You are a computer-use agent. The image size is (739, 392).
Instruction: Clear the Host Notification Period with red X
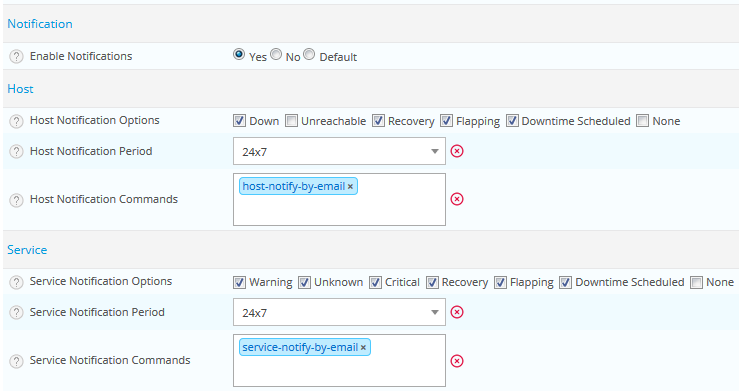[x=457, y=151]
